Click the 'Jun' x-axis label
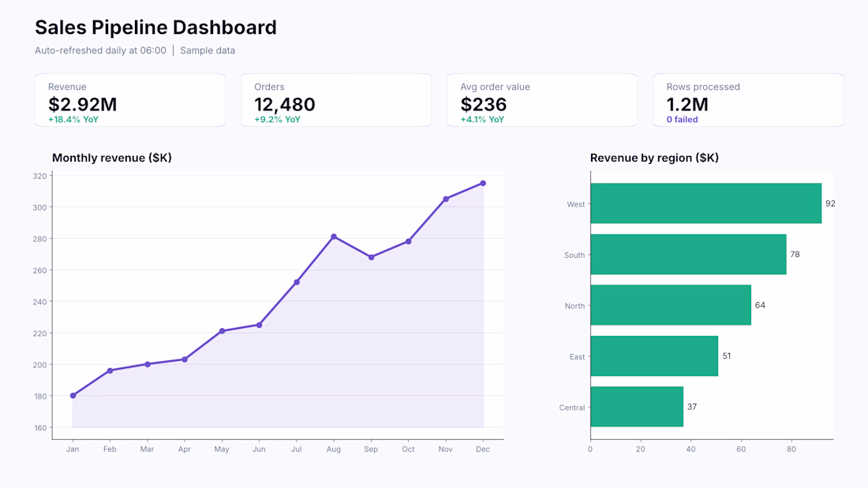Viewport: 868px width, 488px height. click(x=259, y=449)
